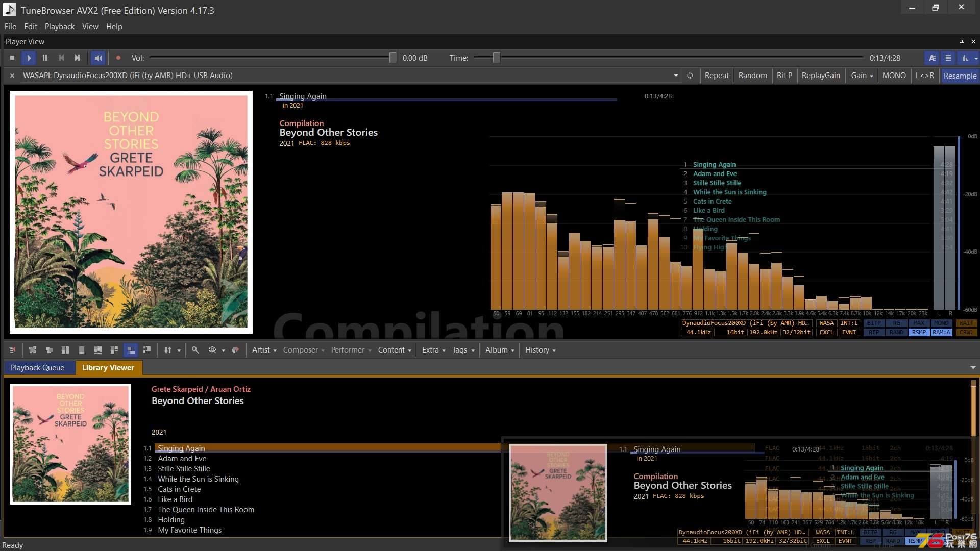This screenshot has height=551, width=980.
Task: Click the Play button in Player View
Action: (29, 58)
